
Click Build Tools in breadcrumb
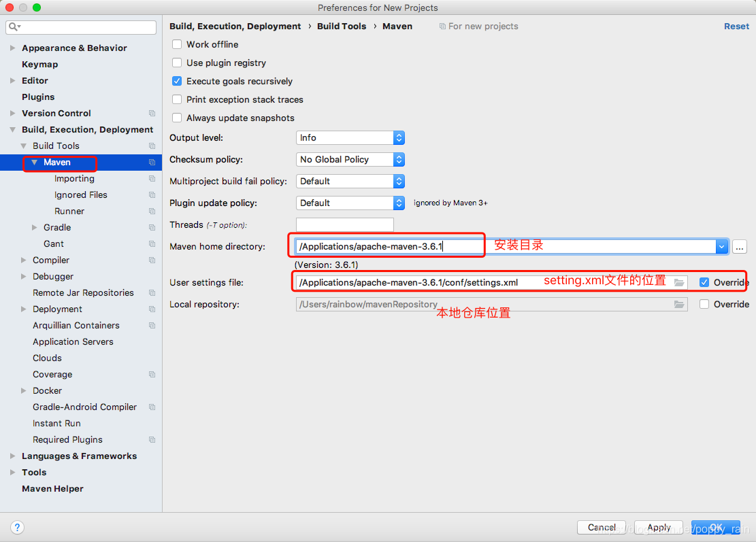tap(342, 27)
